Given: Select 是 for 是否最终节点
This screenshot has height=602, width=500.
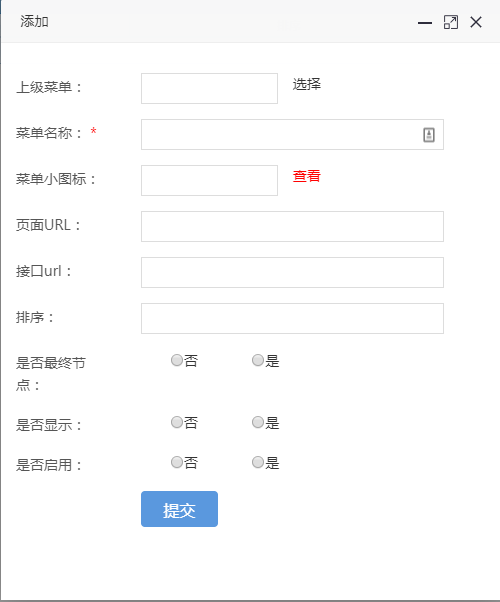Looking at the screenshot, I should click(x=258, y=360).
